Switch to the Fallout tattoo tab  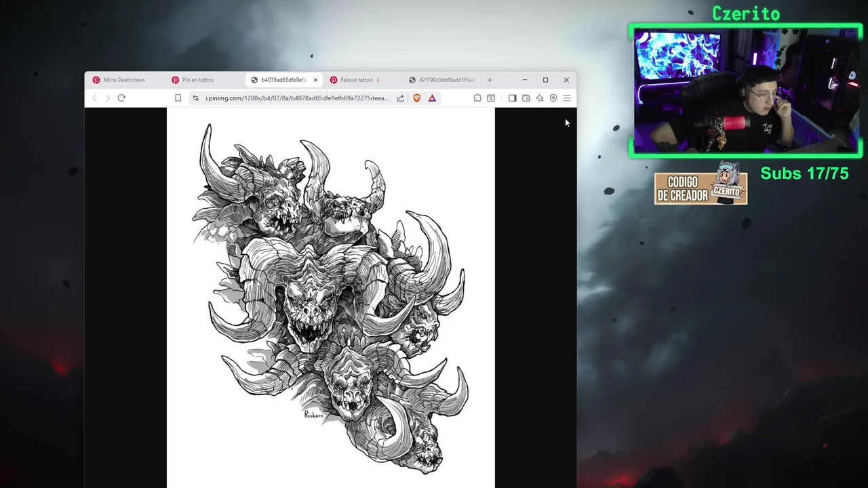[363, 80]
